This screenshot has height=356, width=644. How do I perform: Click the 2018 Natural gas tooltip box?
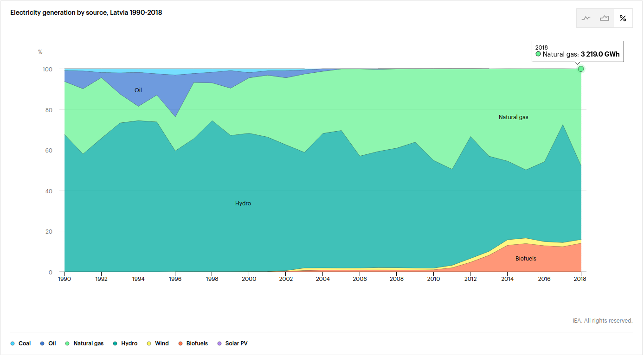[577, 51]
